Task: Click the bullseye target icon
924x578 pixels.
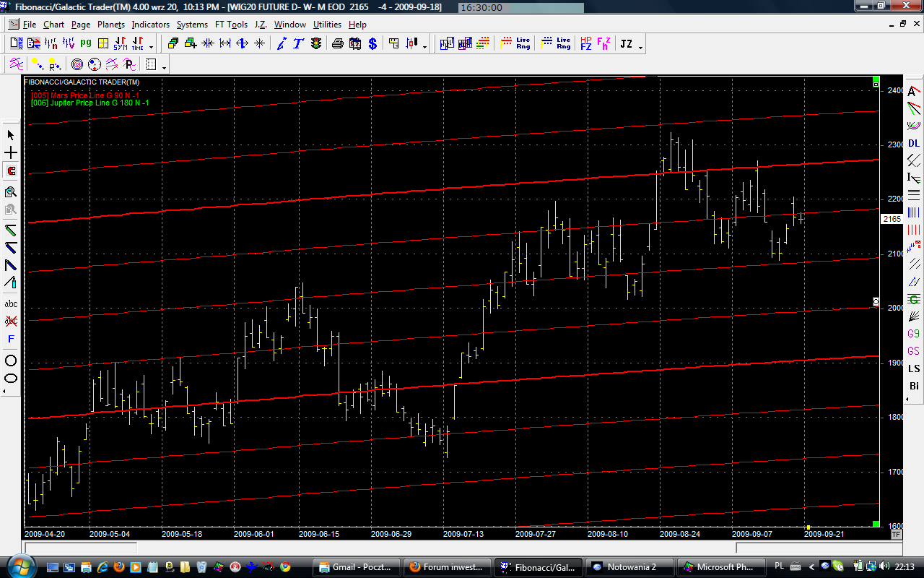Action: (x=77, y=64)
